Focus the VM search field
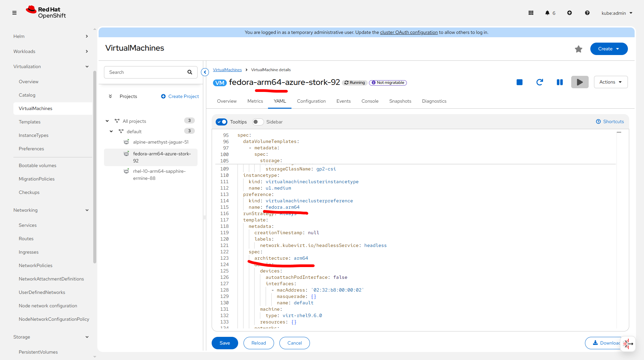644x360 pixels. click(x=151, y=72)
